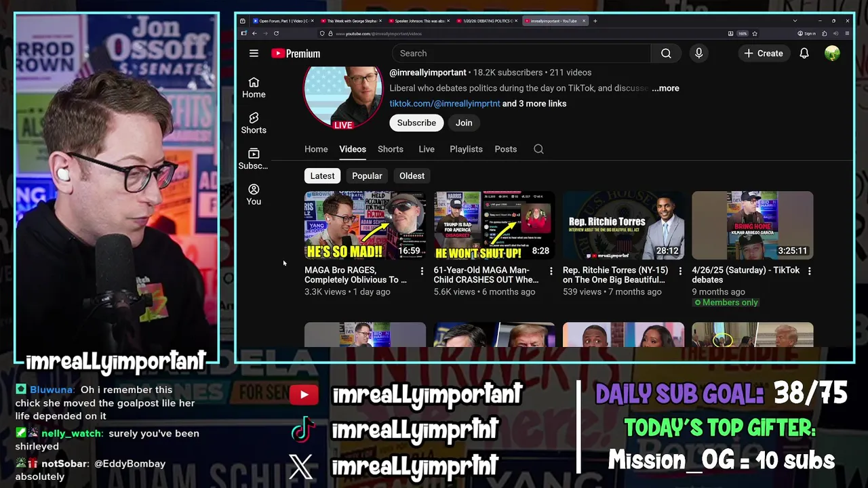Screen dimensions: 868x488
Task: Bookmark this page with star icon
Action: pyautogui.click(x=755, y=33)
